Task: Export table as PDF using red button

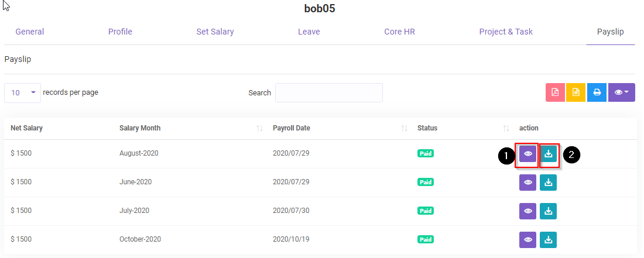Action: coord(555,92)
